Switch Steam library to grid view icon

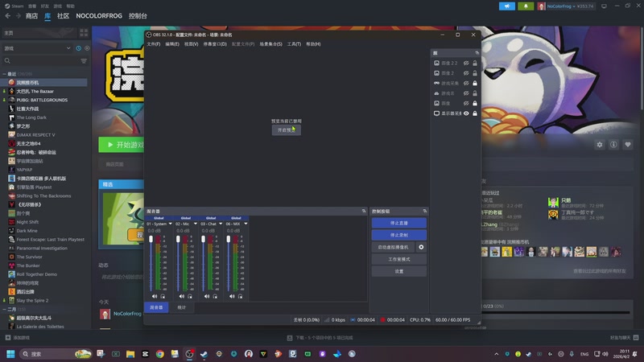[84, 33]
